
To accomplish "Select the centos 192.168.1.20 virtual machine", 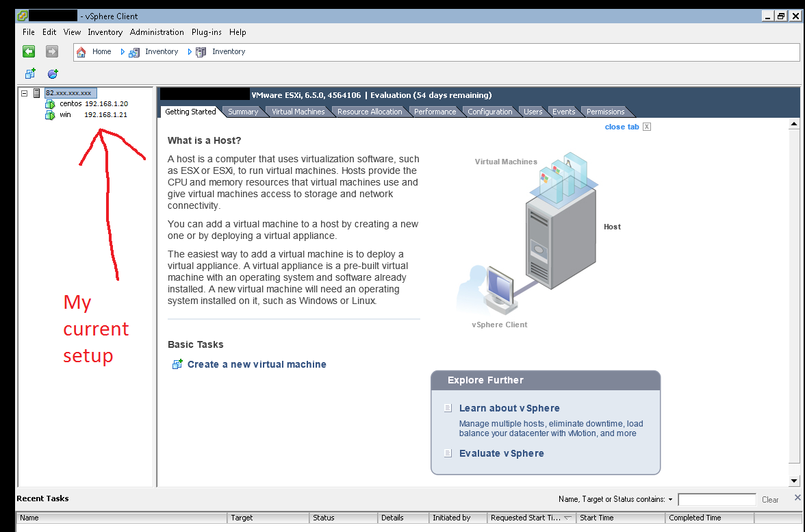I will click(x=94, y=104).
